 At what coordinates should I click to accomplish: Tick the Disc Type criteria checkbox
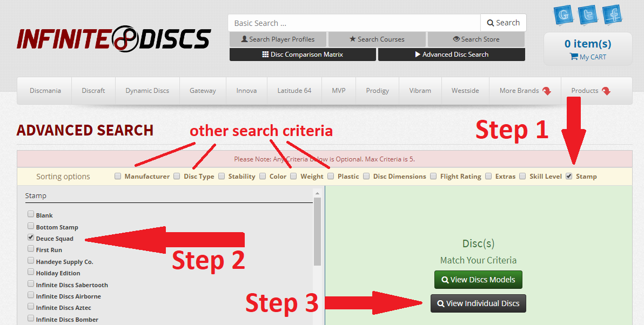(x=177, y=176)
